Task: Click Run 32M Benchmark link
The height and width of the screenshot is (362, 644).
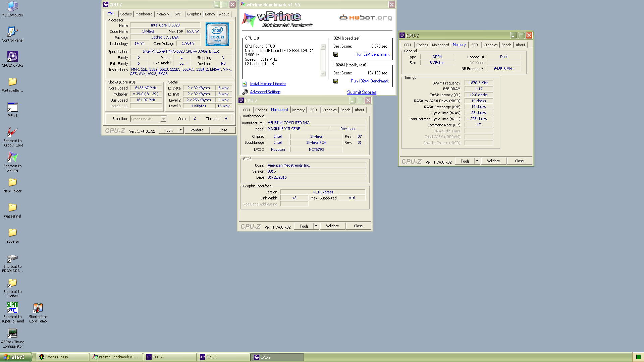Action: (372, 54)
